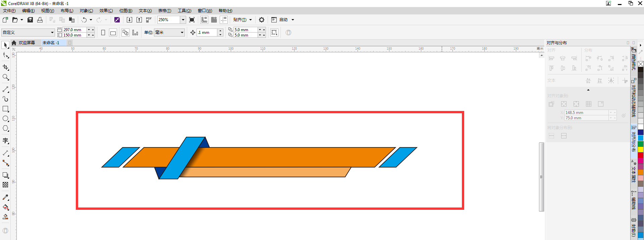
Task: Open the 单位 毫米 units dropdown
Action: pyautogui.click(x=182, y=33)
